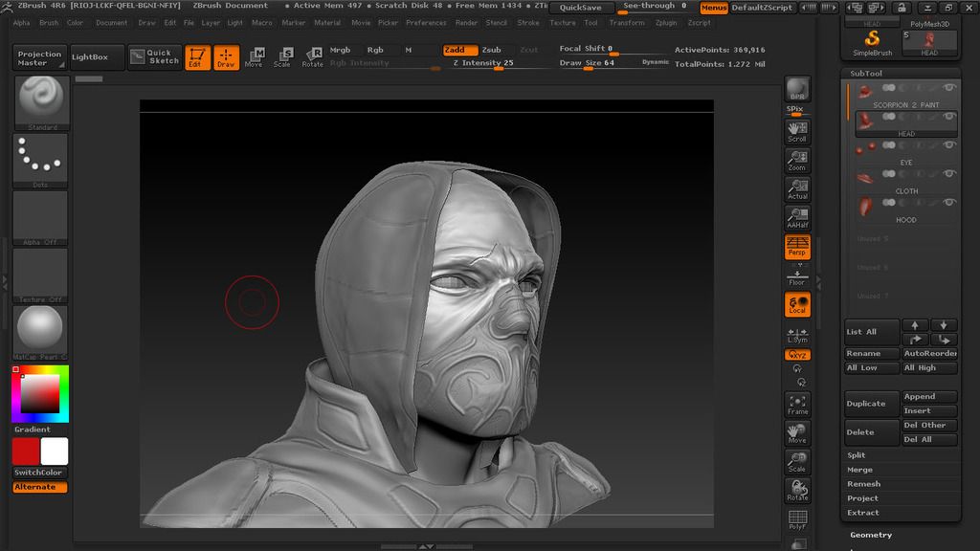Select the Move transform tool in top shelf
Image resolution: width=980 pixels, height=551 pixels.
(x=254, y=57)
